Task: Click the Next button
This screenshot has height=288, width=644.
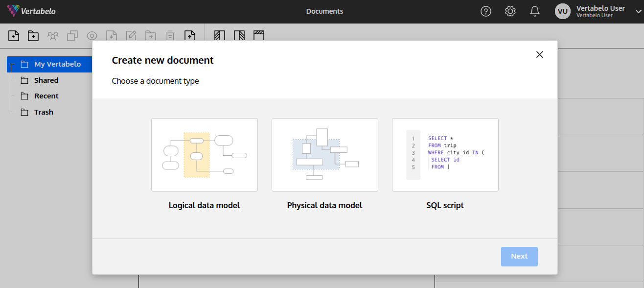Action: 519,256
